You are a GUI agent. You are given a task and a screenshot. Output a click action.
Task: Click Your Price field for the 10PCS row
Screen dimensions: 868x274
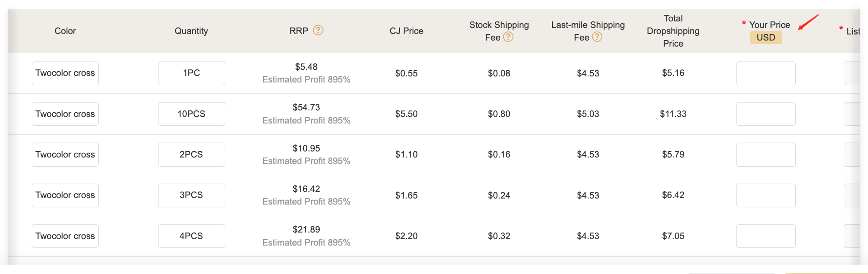765,114
